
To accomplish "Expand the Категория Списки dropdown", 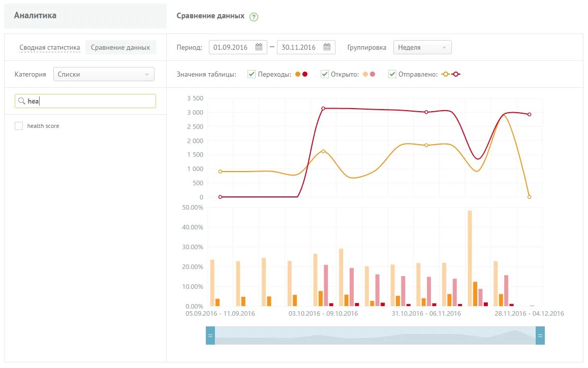I will [104, 74].
